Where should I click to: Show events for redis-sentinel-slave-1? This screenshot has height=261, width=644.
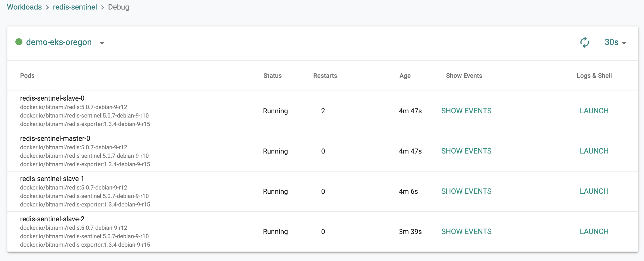click(466, 191)
